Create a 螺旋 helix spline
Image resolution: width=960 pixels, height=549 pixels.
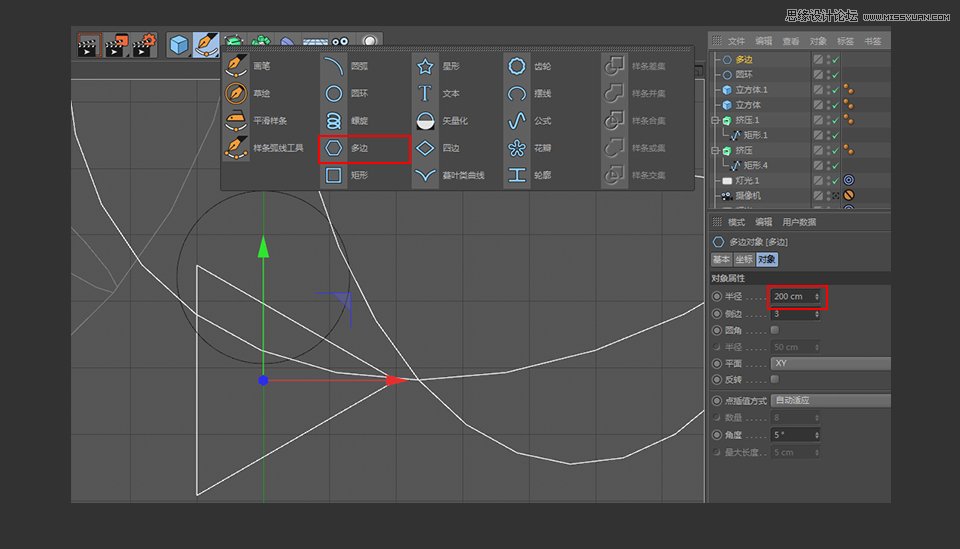[x=345, y=121]
